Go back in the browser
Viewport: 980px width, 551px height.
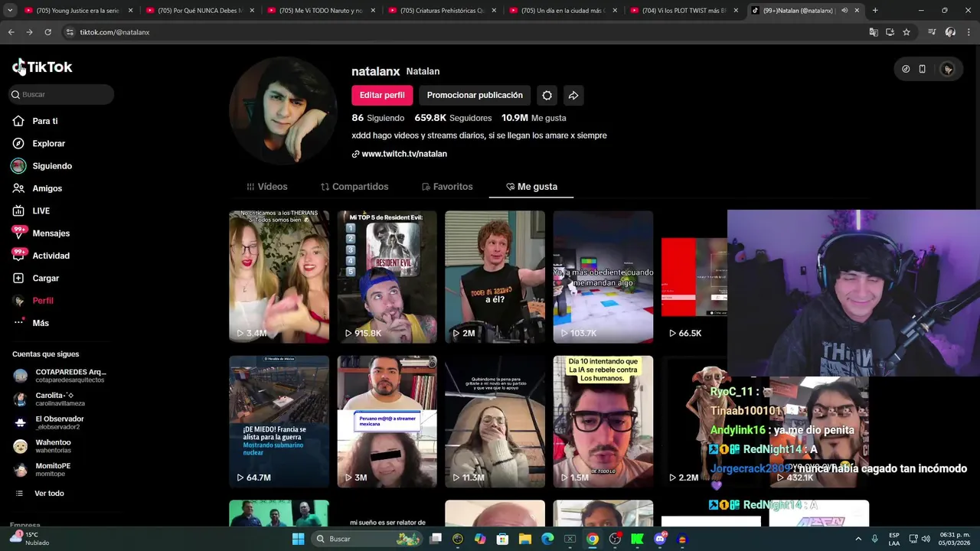coord(11,32)
